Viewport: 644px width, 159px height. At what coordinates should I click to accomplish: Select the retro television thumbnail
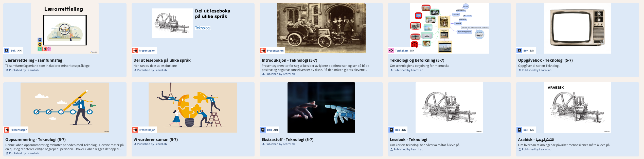pos(577,28)
